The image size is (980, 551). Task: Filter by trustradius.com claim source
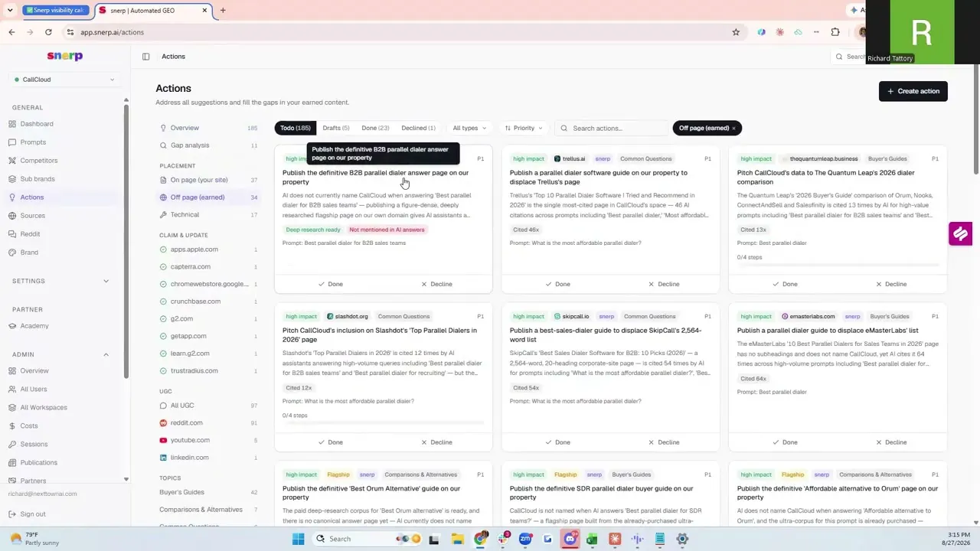[x=208, y=371]
